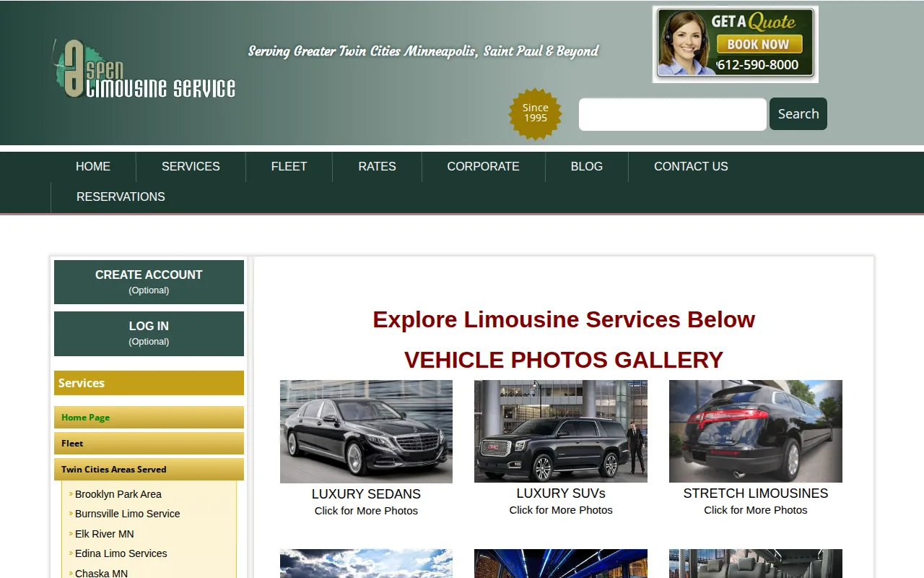Click the Get a Quote Book Now banner
924x578 pixels.
click(x=735, y=44)
